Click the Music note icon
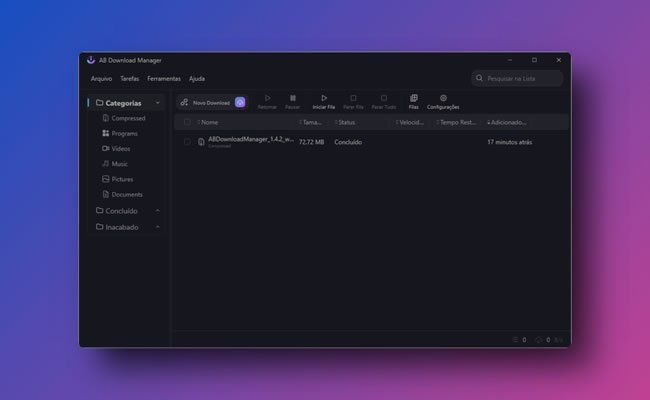This screenshot has width=650, height=400. tap(106, 164)
